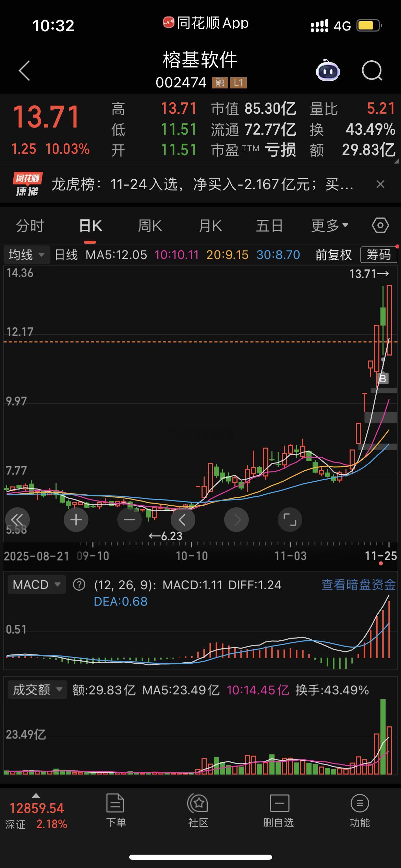Tap 删自选 to remove from watchlist
The image size is (401, 868).
279,811
